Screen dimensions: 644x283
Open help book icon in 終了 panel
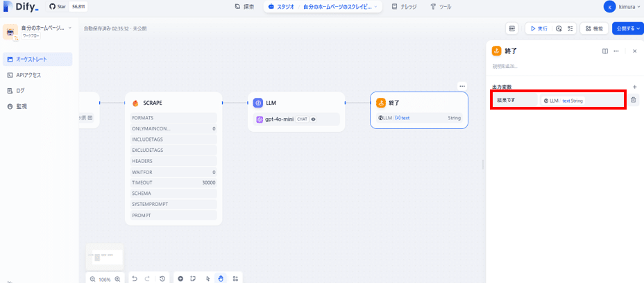tap(605, 51)
